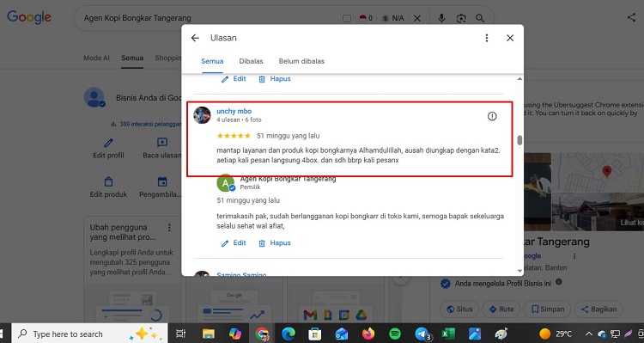
Task: Click the reviews scrollbar thumb
Action: (519, 140)
